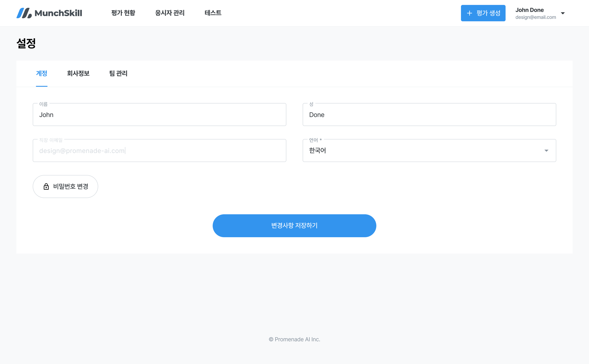Open 응시자 관리 menu item

pos(170,13)
